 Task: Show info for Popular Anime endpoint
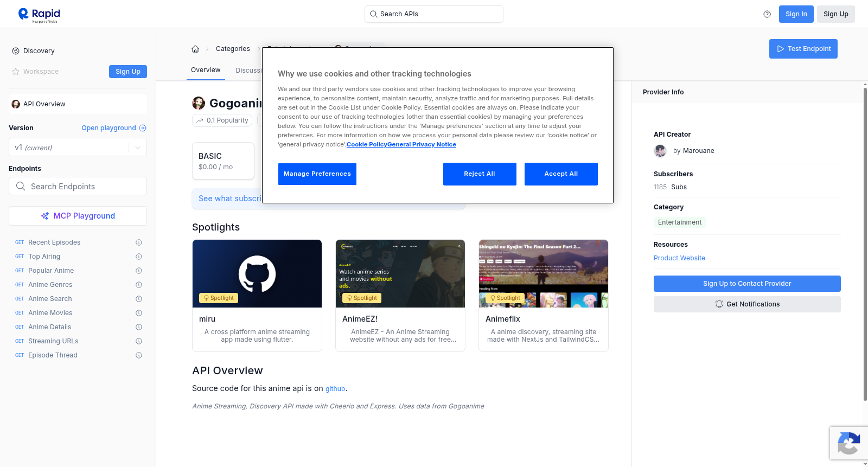pyautogui.click(x=139, y=271)
